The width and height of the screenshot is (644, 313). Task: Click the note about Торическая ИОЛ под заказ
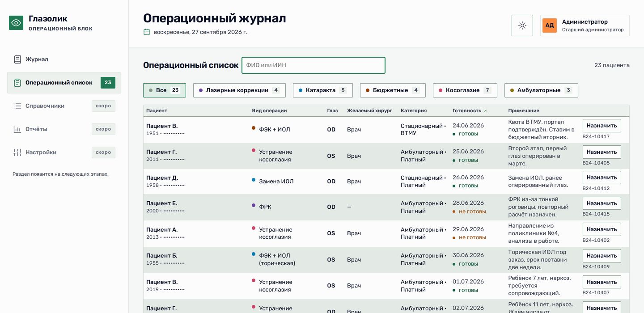pos(538,260)
